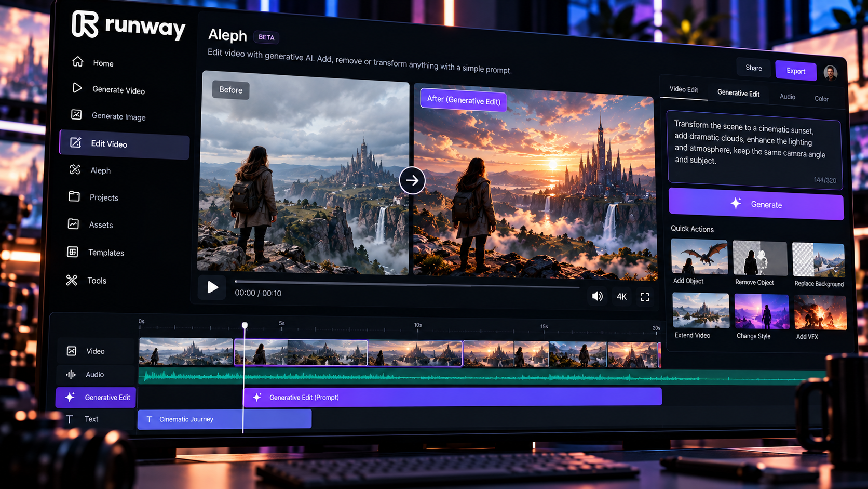The image size is (868, 489).
Task: Choose the Add Object quick action
Action: pos(699,261)
